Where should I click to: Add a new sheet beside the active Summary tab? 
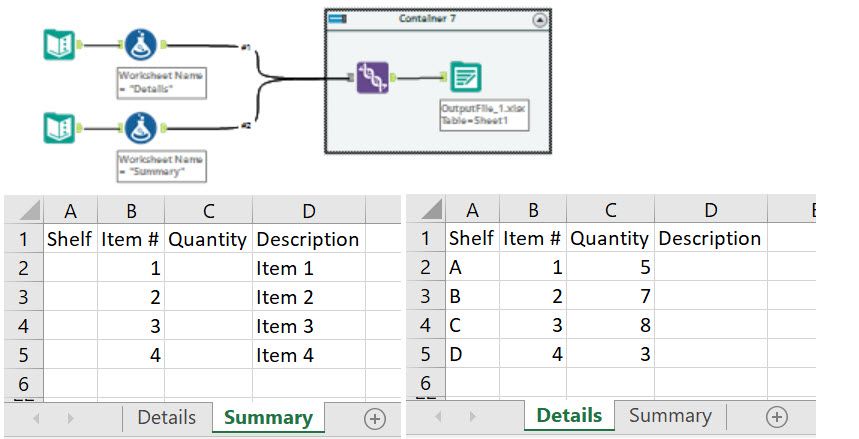[375, 419]
